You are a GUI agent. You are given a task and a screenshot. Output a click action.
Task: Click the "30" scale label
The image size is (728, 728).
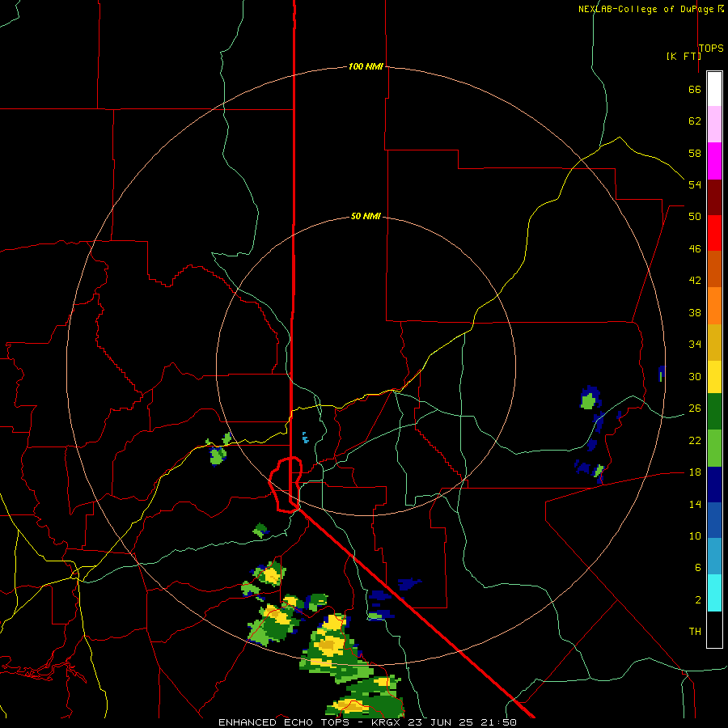tap(695, 376)
